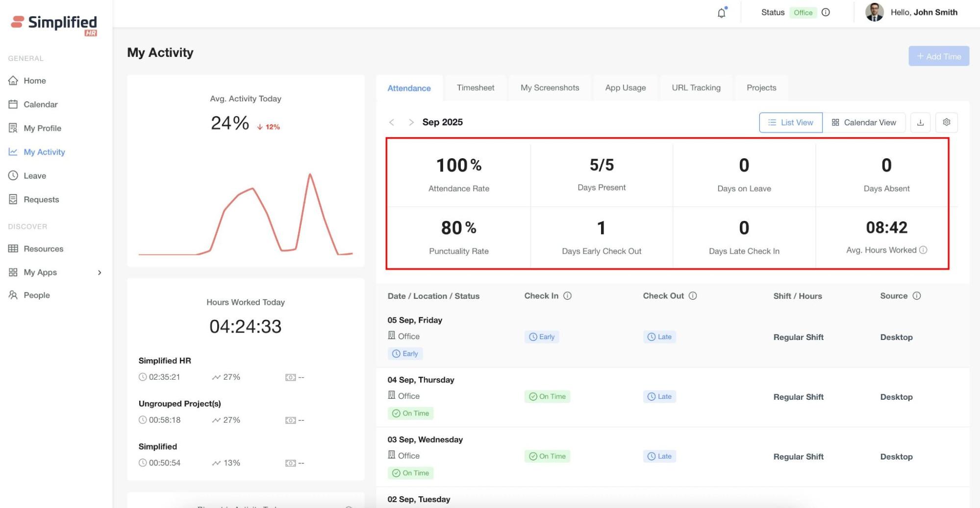Go to People in the sidebar
The height and width of the screenshot is (508, 980).
(x=36, y=295)
